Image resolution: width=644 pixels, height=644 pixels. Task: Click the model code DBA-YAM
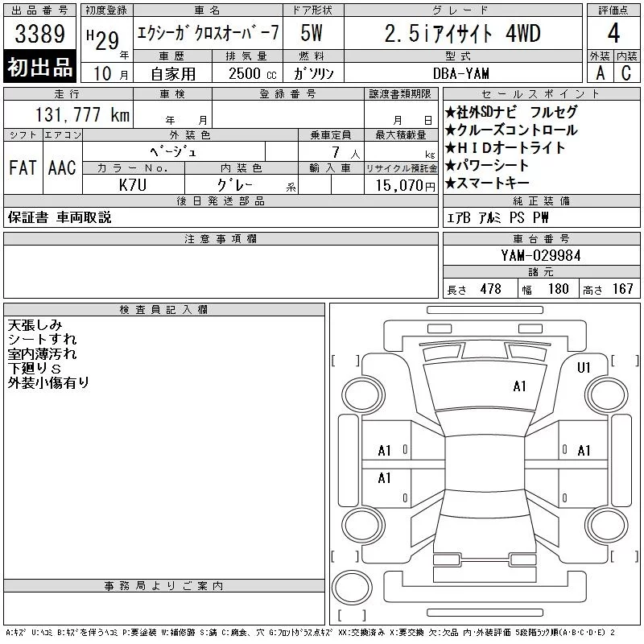(460, 73)
